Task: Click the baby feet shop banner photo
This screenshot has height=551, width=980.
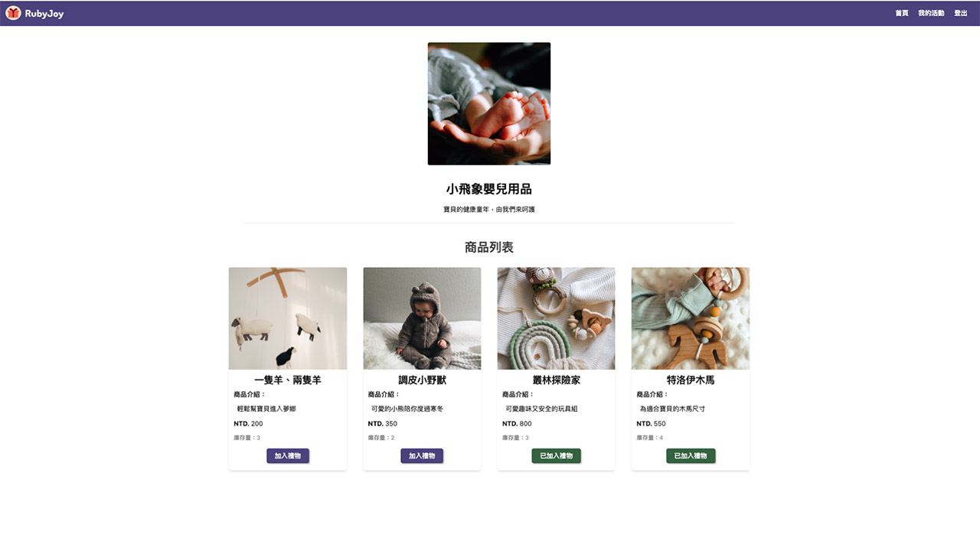Action: point(489,103)
